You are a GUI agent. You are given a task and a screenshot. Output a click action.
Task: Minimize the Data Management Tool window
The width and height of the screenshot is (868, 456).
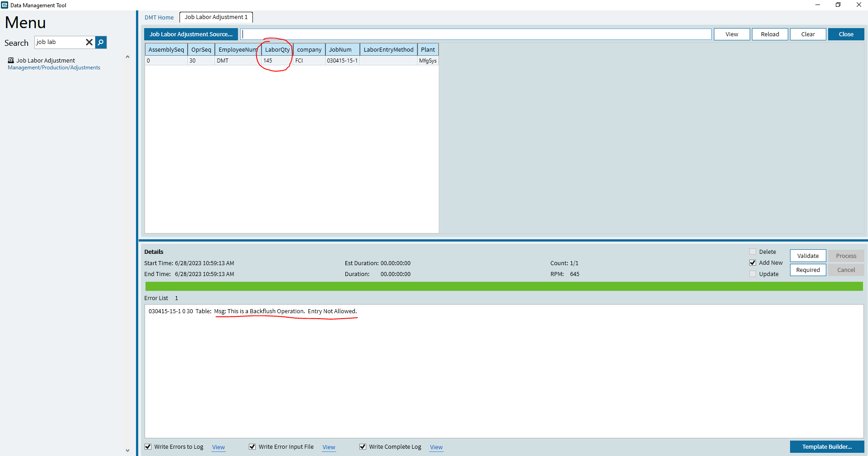click(x=818, y=5)
